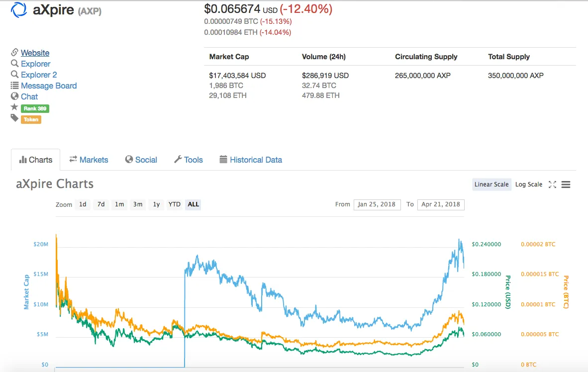Screen dimensions: 588x372
Task: Click the $0.065674 price value
Action: point(232,8)
